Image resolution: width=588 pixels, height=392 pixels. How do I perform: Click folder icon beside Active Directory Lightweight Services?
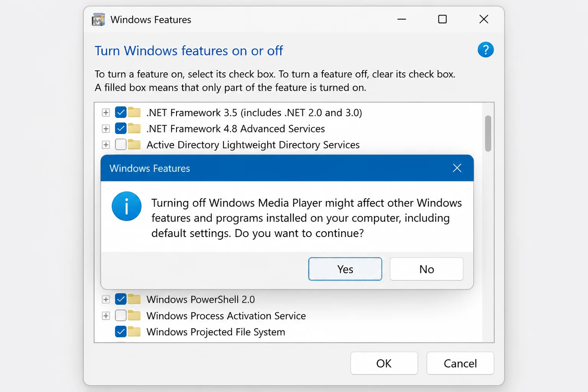134,144
